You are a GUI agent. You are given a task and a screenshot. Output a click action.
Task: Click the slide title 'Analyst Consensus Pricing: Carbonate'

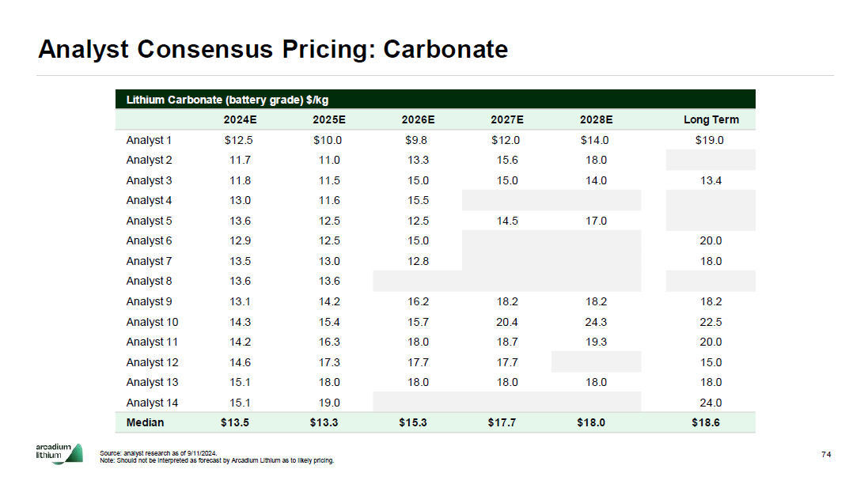(273, 49)
